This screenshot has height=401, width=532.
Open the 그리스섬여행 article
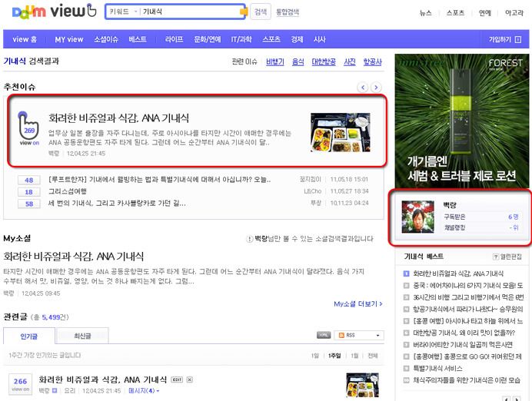point(68,191)
